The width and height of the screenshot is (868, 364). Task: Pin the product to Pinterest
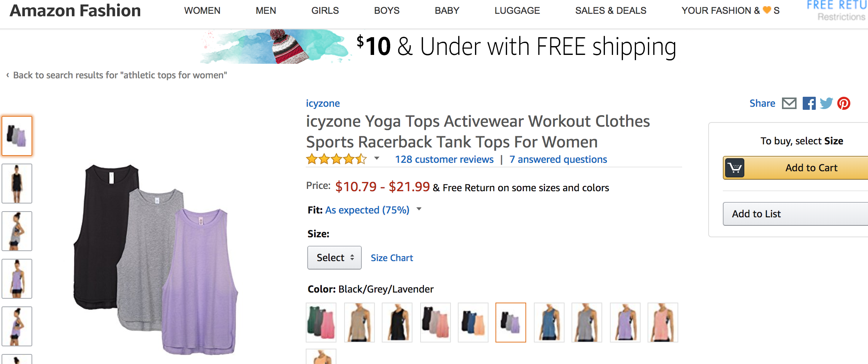coord(844,103)
